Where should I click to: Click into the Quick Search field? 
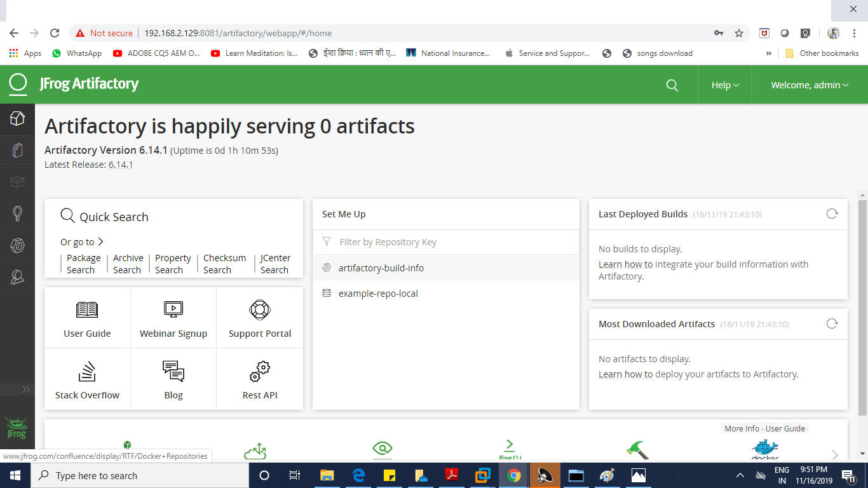[x=173, y=217]
